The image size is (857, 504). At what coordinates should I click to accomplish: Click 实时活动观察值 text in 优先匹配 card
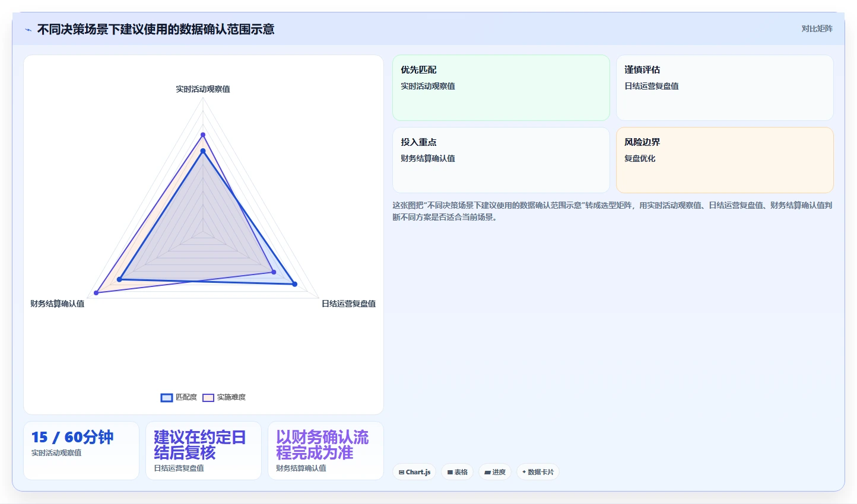(428, 86)
